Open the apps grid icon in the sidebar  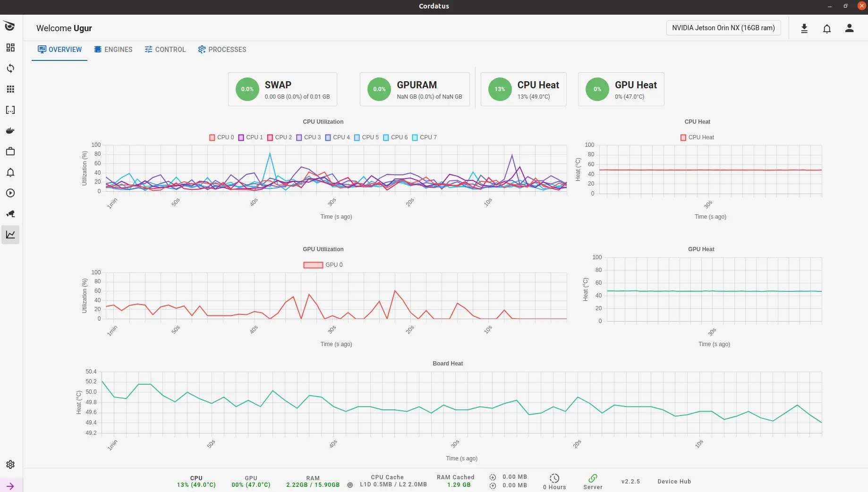(10, 89)
